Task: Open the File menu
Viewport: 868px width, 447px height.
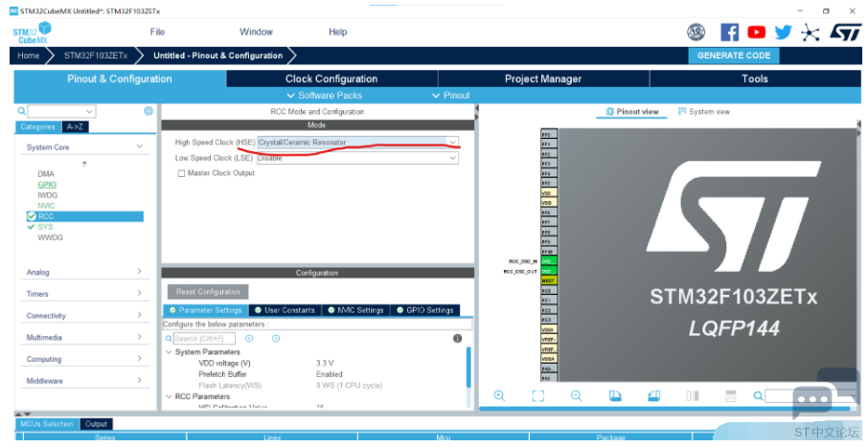Action: (x=157, y=33)
